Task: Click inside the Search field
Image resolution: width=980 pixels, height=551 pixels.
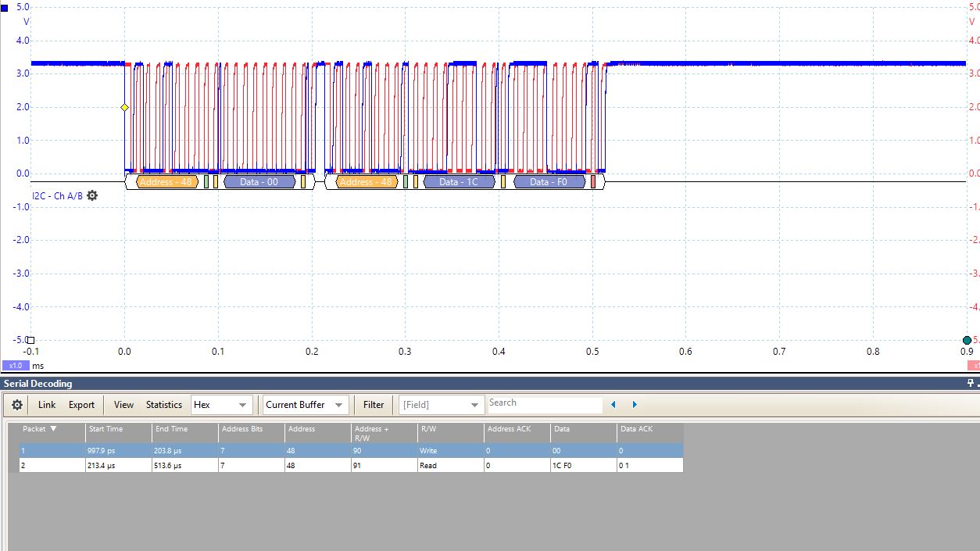Action: (545, 403)
